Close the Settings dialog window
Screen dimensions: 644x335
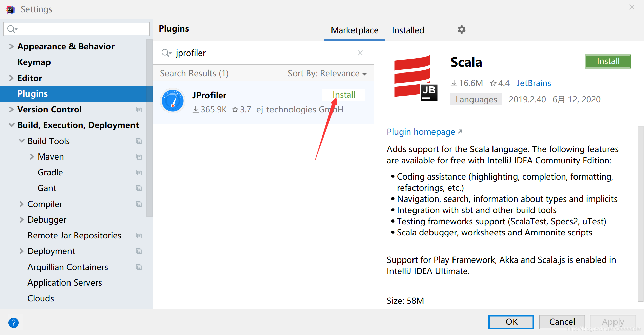point(631,7)
